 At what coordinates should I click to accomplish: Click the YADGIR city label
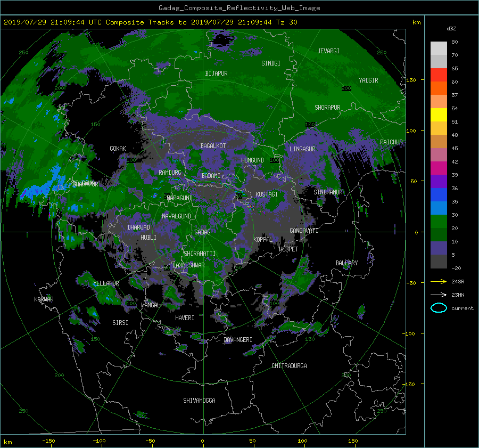click(x=368, y=80)
